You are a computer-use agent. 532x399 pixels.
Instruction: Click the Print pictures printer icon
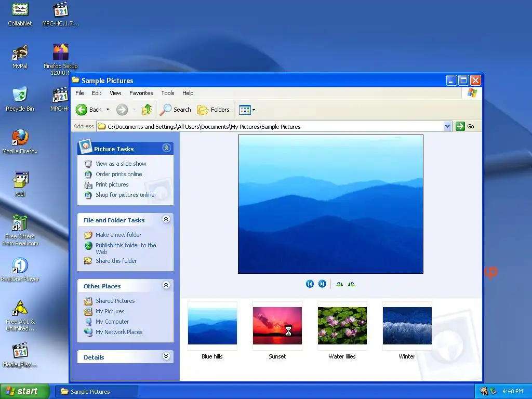pos(88,185)
